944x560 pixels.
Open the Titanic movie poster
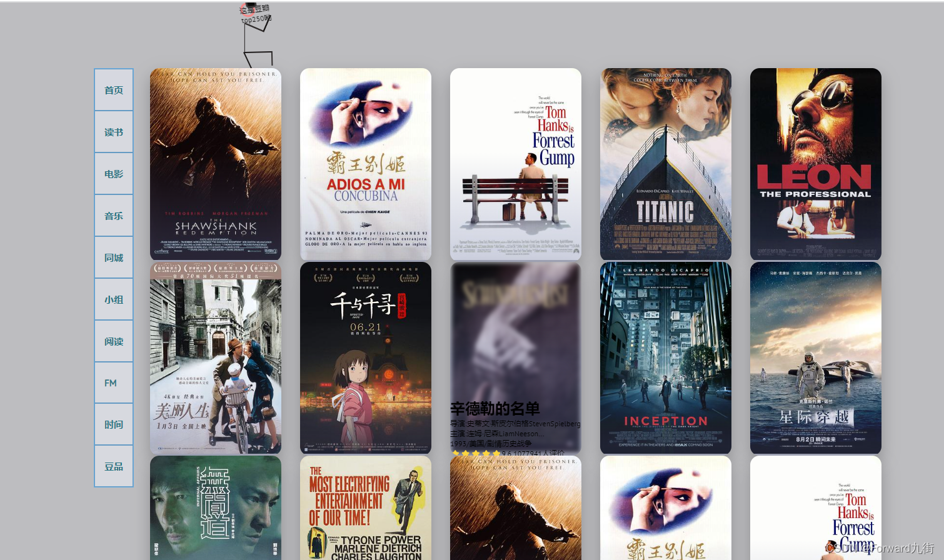pyautogui.click(x=666, y=164)
